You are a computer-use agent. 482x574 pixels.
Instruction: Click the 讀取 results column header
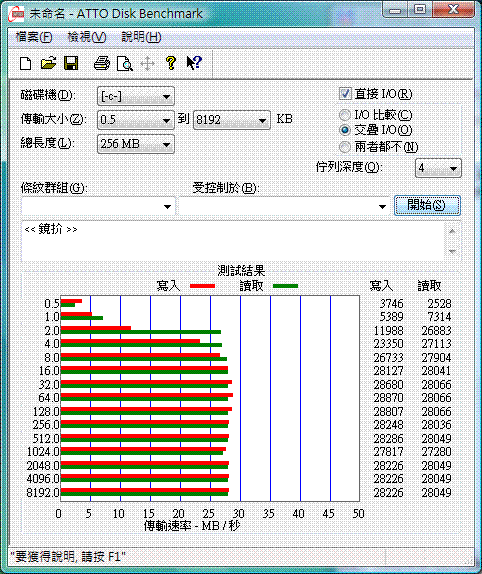429,286
